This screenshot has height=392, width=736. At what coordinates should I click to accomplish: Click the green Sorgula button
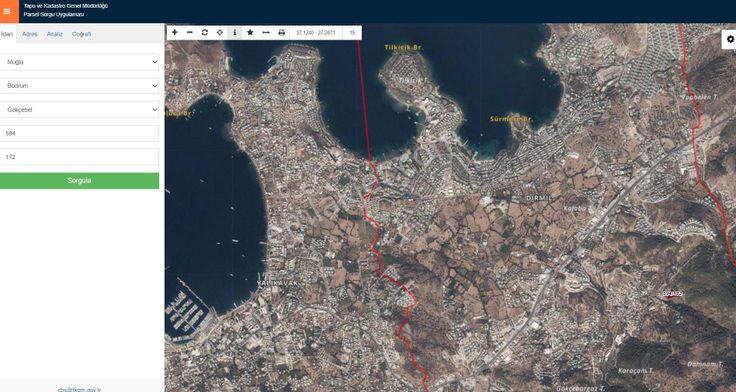tap(79, 181)
